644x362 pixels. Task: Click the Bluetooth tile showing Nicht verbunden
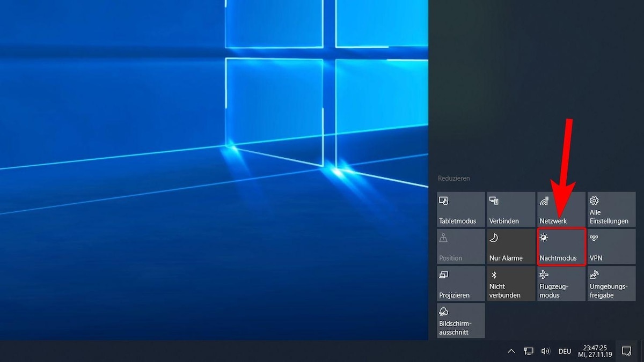pyautogui.click(x=510, y=284)
